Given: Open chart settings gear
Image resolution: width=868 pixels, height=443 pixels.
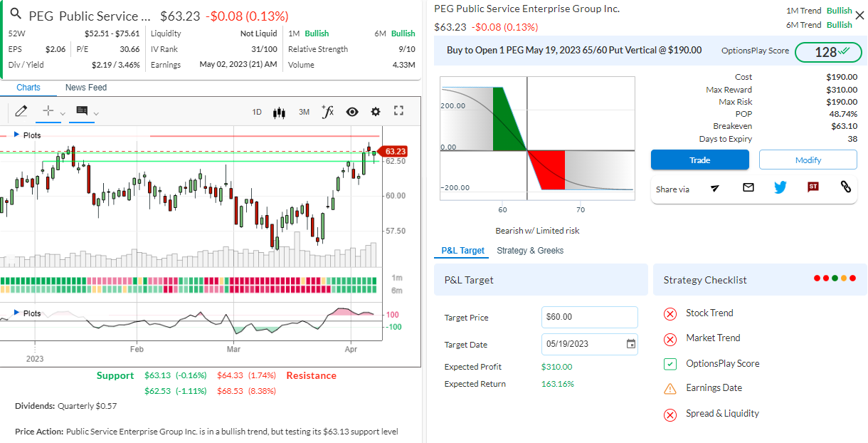Looking at the screenshot, I should point(376,112).
